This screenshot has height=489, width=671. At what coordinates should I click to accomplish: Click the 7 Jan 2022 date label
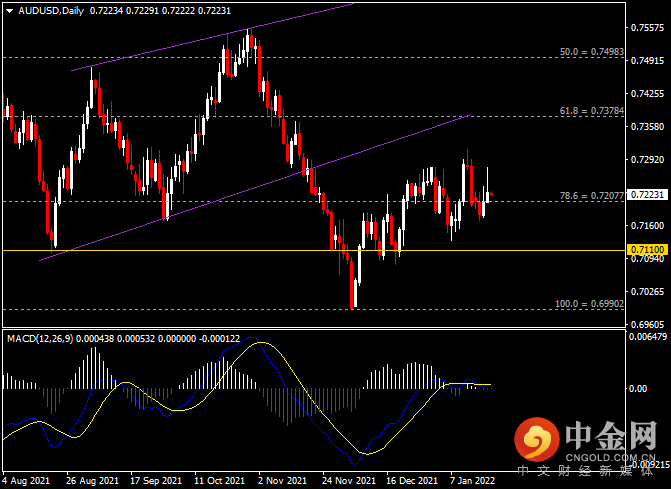point(472,480)
